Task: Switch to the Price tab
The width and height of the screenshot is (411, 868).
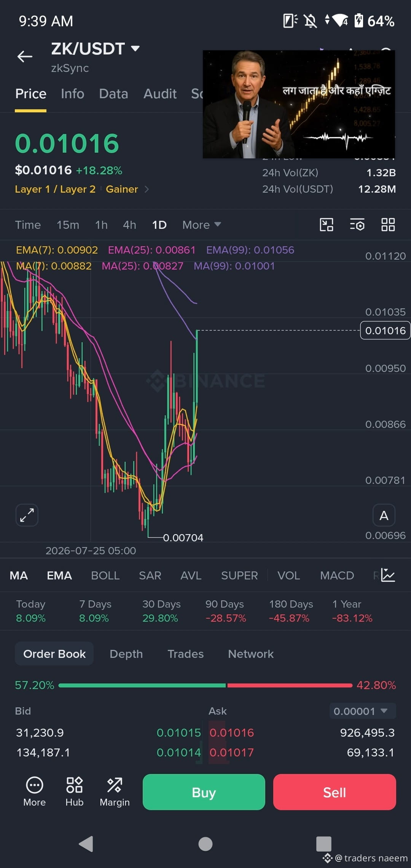Action: 31,94
